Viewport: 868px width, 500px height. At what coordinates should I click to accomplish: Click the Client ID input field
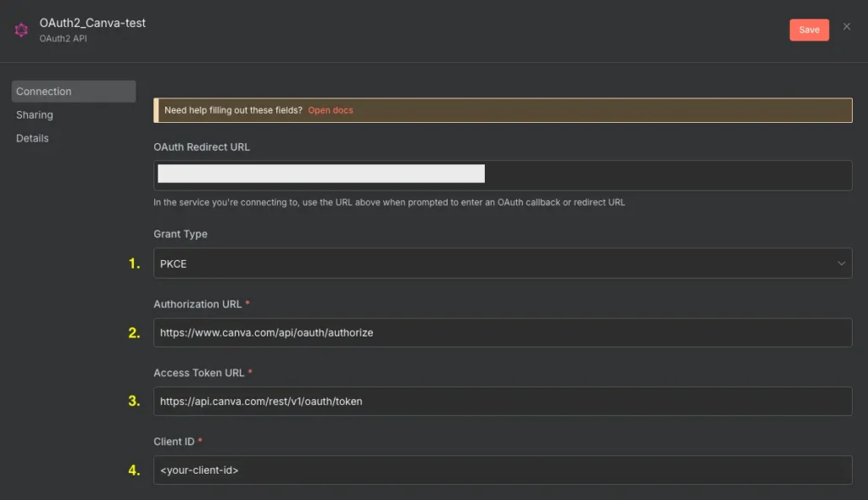(503, 470)
